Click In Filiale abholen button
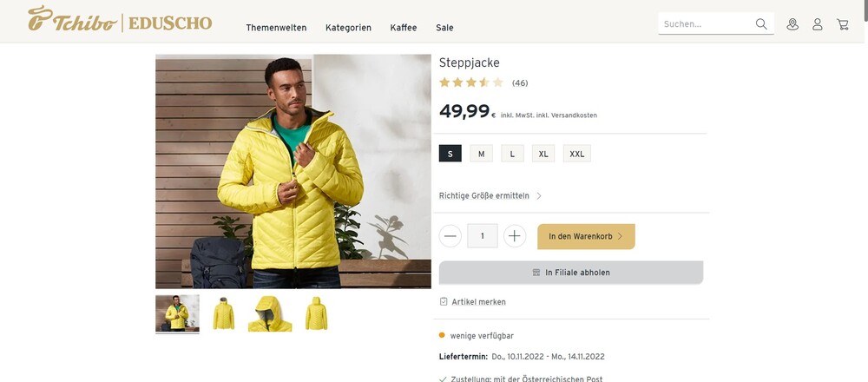868x382 pixels. 571,273
